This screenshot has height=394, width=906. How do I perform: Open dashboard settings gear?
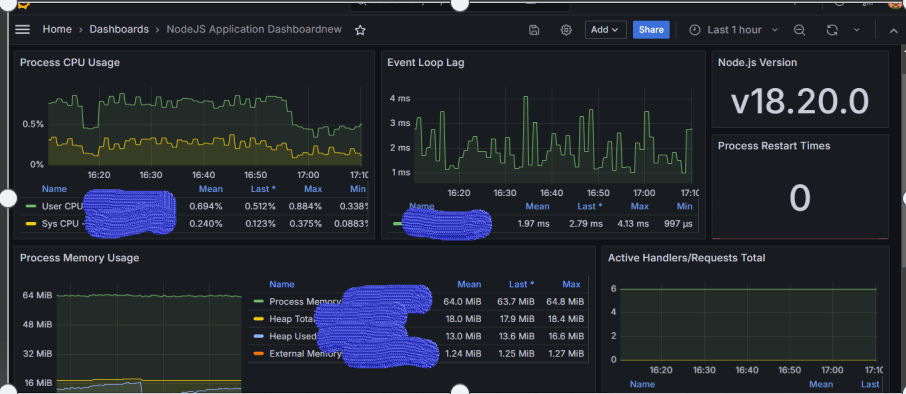pos(566,30)
